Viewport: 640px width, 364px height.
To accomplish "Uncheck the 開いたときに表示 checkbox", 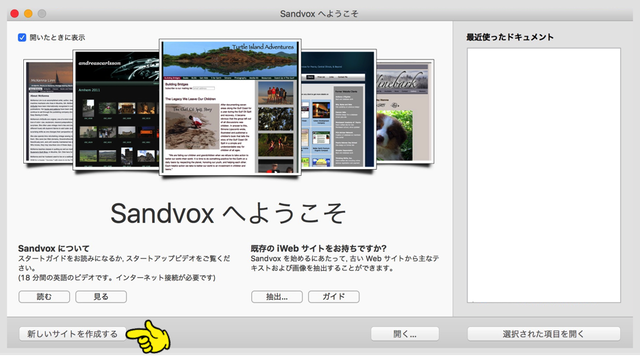I will tap(22, 38).
